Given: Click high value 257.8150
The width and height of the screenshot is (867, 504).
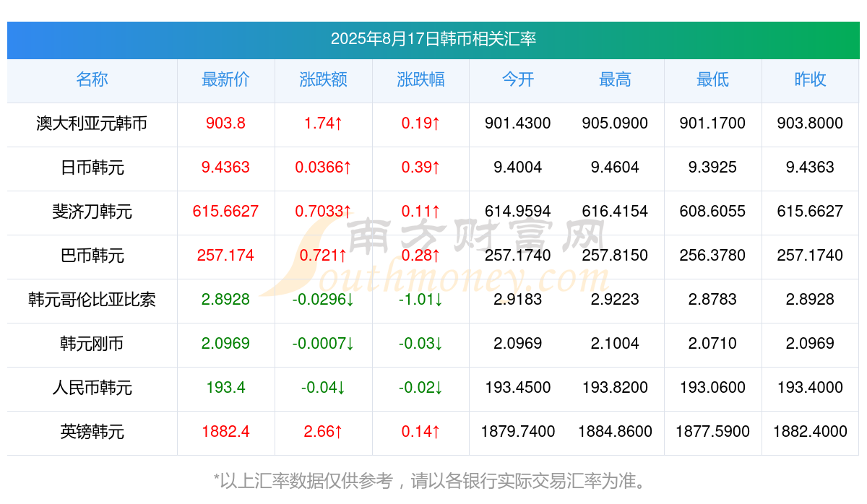Looking at the screenshot, I should tap(615, 256).
